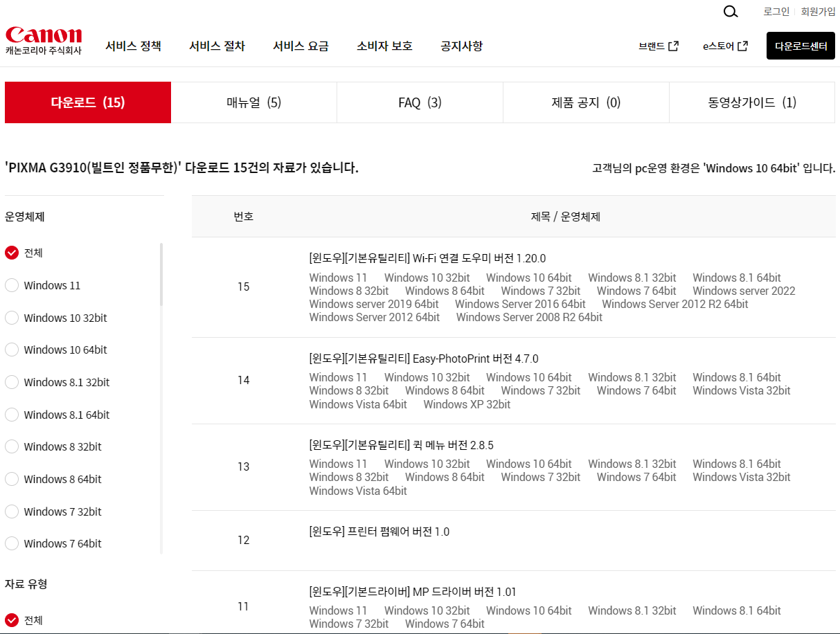Screen dimensions: 840x634
Task: Click 'Windows server 2022' in row 15
Action: [744, 291]
